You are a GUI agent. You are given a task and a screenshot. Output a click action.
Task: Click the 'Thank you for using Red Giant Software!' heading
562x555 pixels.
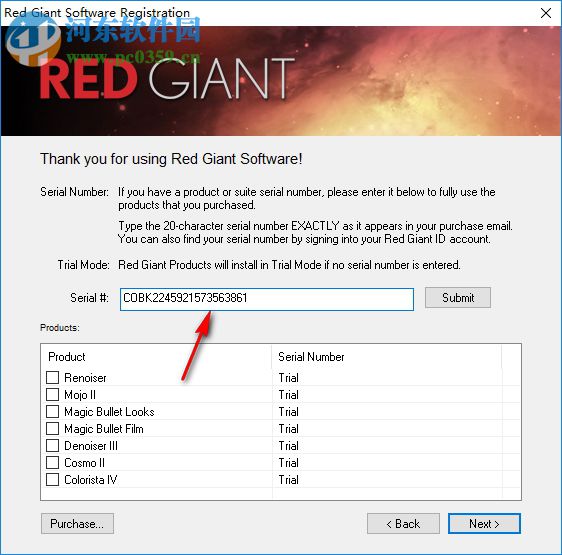171,159
